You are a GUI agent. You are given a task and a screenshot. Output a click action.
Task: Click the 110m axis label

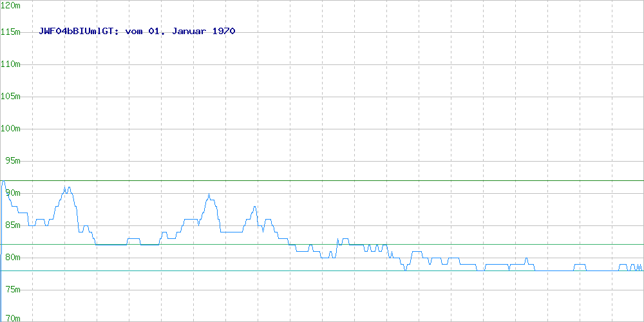[x=11, y=64]
